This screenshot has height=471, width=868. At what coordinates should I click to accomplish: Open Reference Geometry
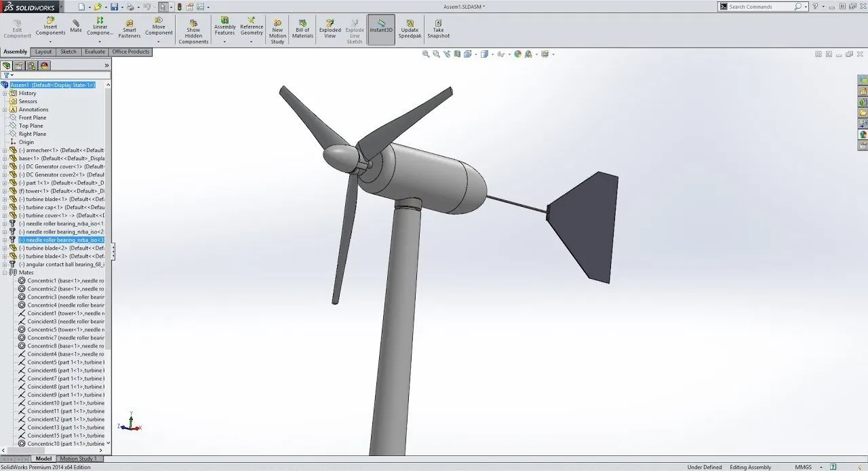point(252,28)
